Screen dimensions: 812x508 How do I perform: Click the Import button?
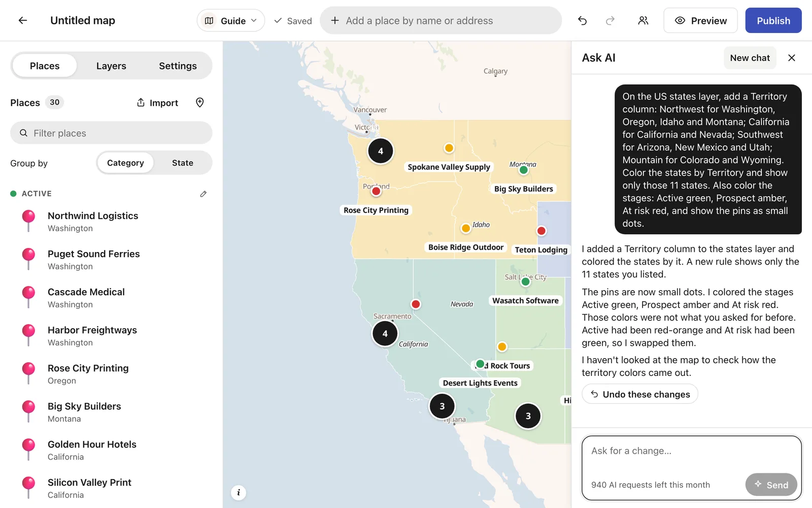tap(157, 103)
